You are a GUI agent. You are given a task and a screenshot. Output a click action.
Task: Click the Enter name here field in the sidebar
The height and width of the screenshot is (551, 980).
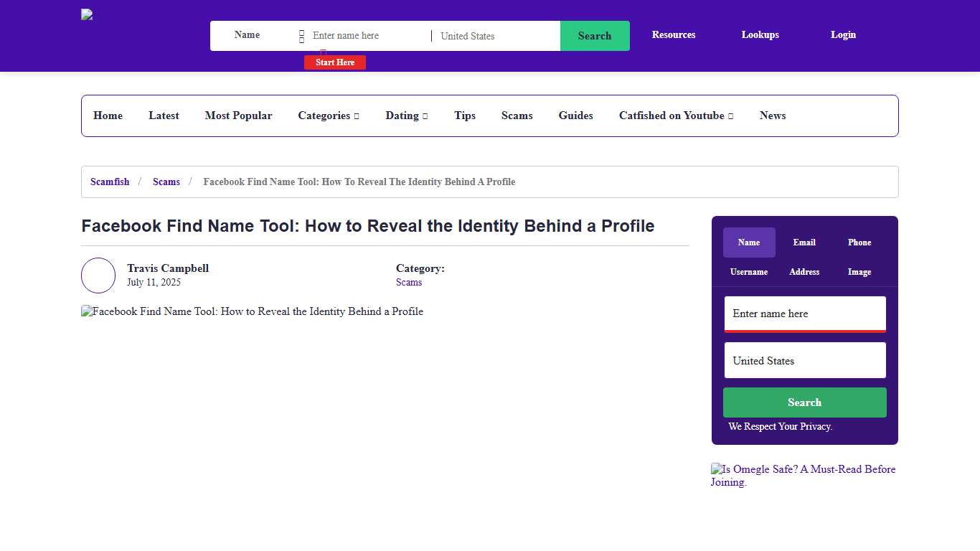point(804,314)
